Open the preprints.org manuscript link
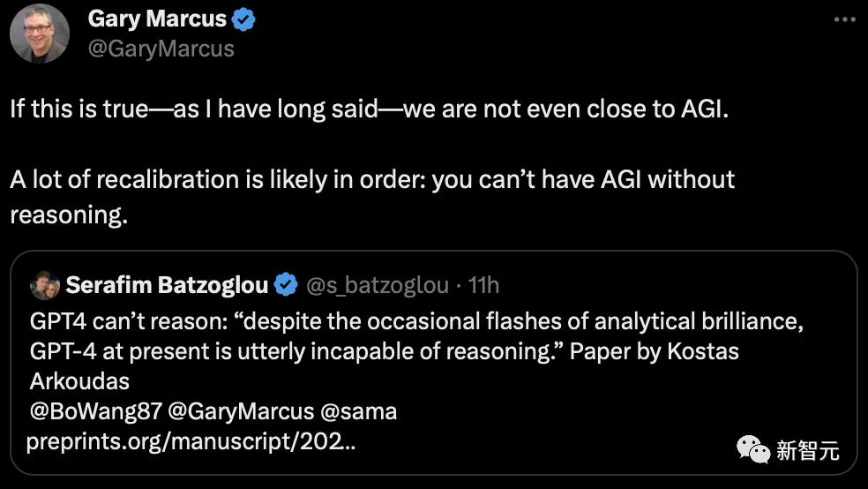This screenshot has height=489, width=868. tap(191, 441)
